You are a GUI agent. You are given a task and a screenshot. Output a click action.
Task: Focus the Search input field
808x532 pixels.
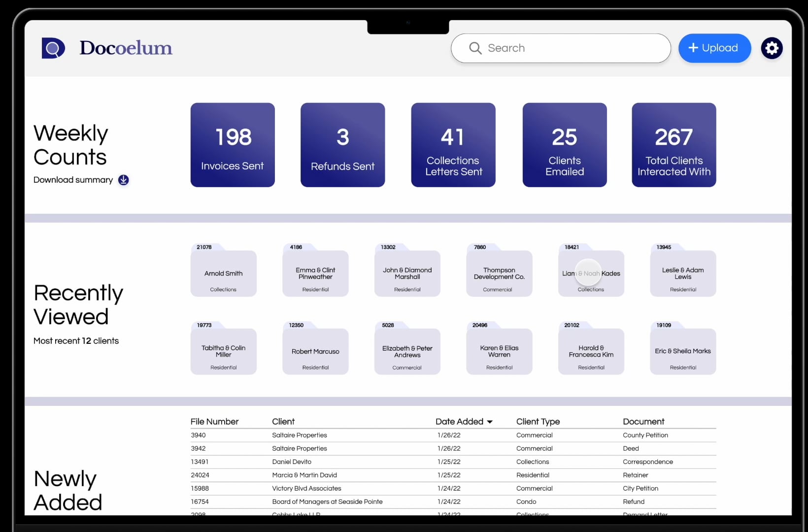(x=561, y=48)
